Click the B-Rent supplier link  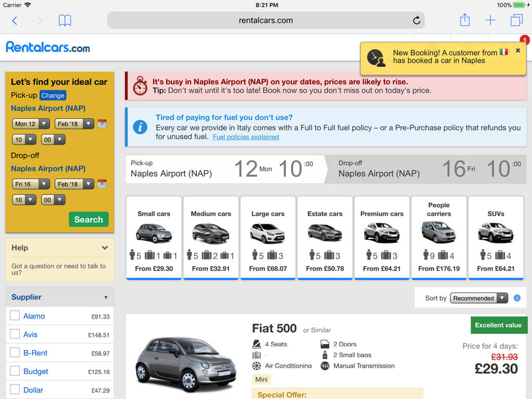(x=35, y=353)
